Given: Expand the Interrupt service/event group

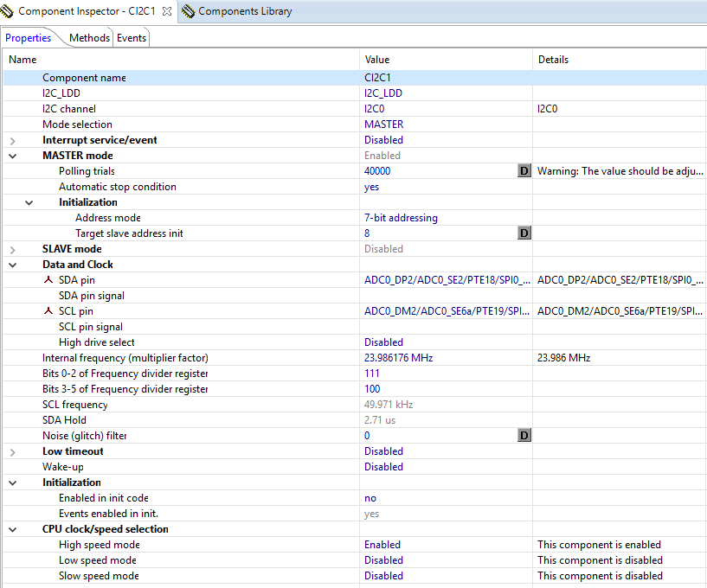Looking at the screenshot, I should coord(13,140).
